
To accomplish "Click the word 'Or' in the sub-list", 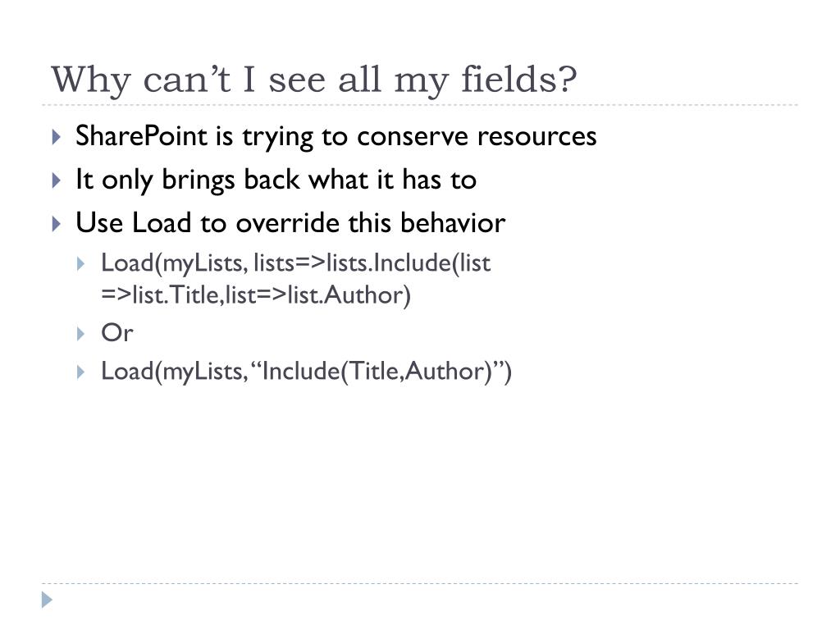I will click(117, 333).
